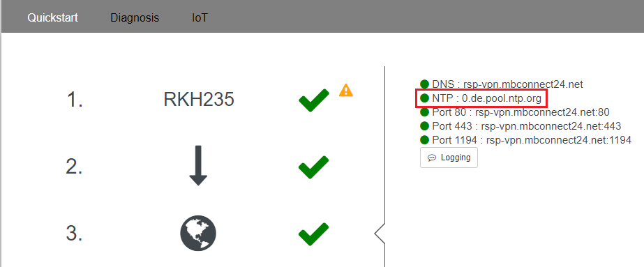This screenshot has height=267, width=644.
Task: Click the green status dot next to Port 443
Action: (424, 126)
